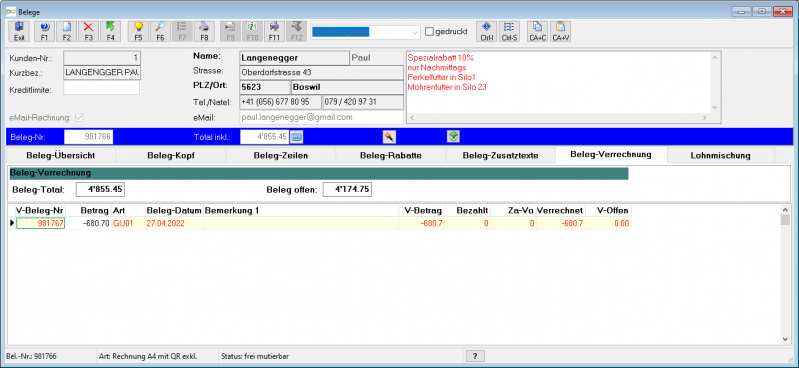799x368 pixels.
Task: Click the Total inkl. field 4'855.45
Action: (x=264, y=137)
